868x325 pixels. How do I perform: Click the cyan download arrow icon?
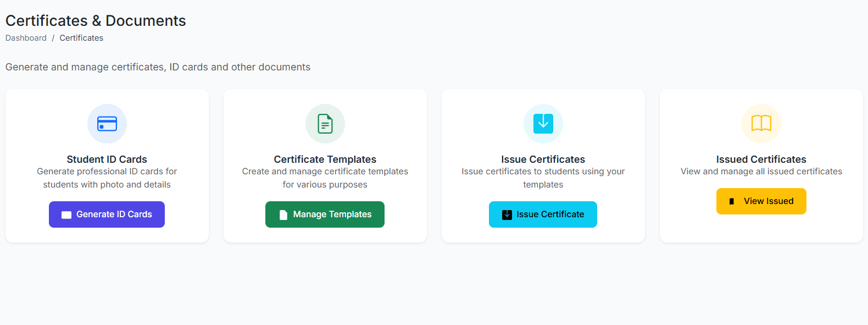[543, 124]
